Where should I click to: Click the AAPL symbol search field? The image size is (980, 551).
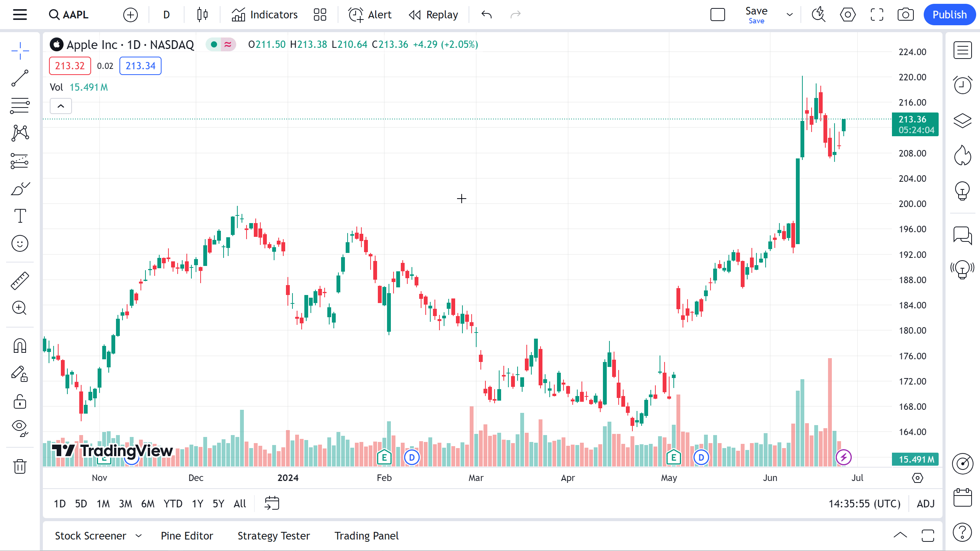pos(75,15)
